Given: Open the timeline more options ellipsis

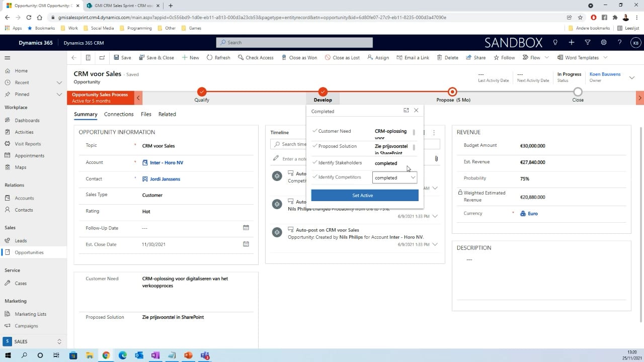Looking at the screenshot, I should tap(434, 133).
